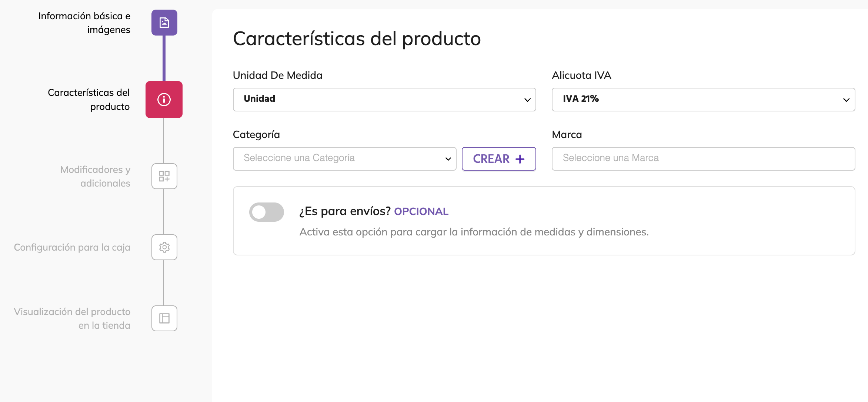Image resolution: width=868 pixels, height=402 pixels.
Task: Go to Configuración para la caja label
Action: coord(72,247)
